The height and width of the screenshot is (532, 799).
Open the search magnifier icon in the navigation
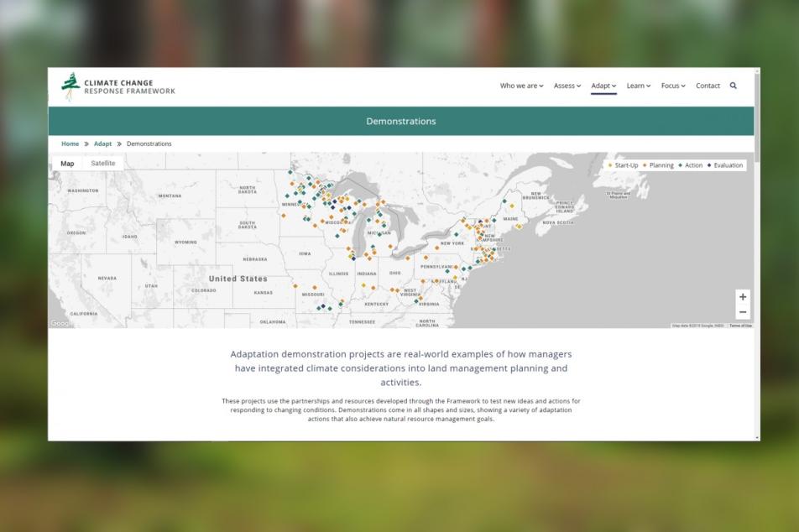click(734, 86)
